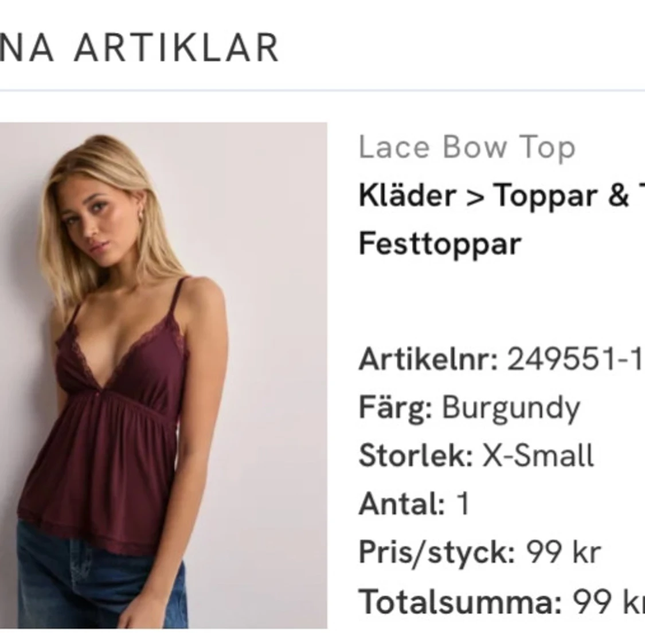The image size is (645, 644).
Task: Click the Storlek X-Small detail line
Action: pyautogui.click(x=476, y=455)
